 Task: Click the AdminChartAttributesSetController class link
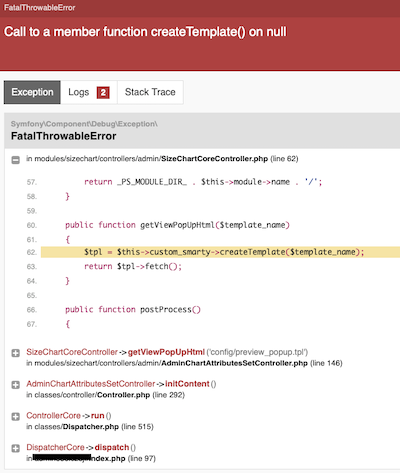91,384
